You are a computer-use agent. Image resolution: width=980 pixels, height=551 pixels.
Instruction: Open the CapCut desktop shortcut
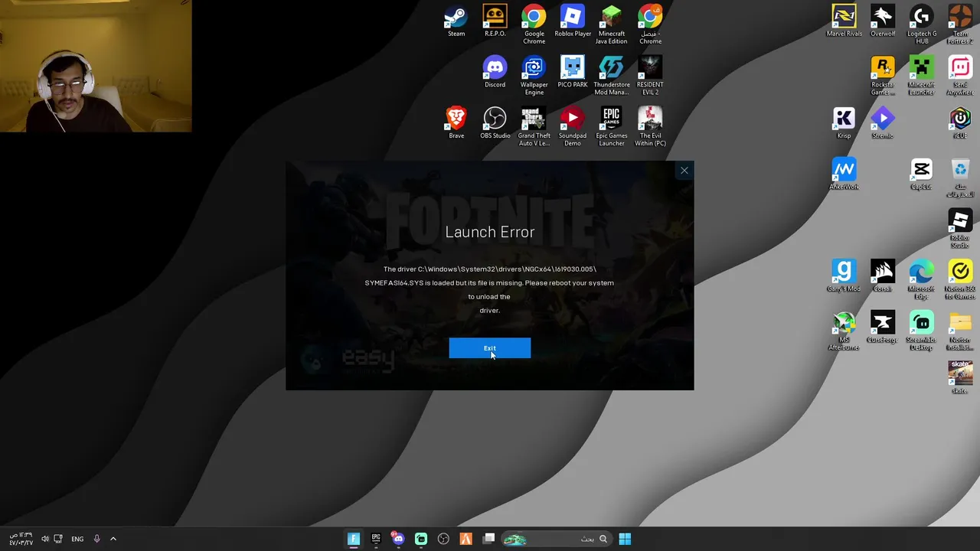(x=922, y=174)
